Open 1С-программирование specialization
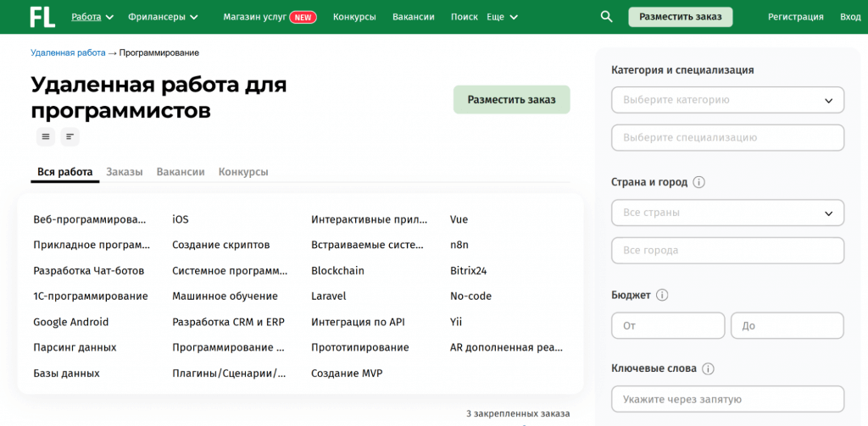 click(x=91, y=296)
